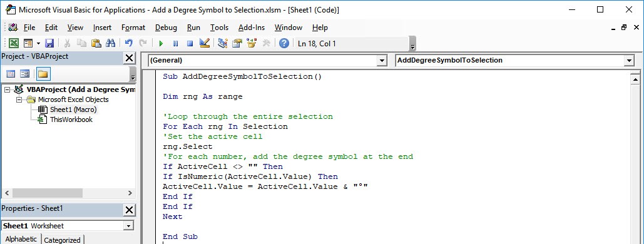Click the Undo arrow icon
This screenshot has height=244, width=644.
click(x=128, y=43)
